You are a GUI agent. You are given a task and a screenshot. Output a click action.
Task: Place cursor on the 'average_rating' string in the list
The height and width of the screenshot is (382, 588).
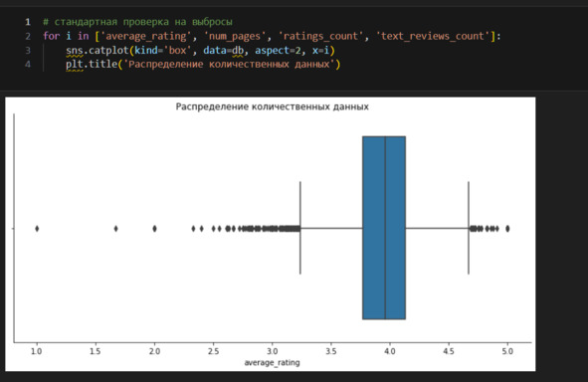[x=146, y=36]
